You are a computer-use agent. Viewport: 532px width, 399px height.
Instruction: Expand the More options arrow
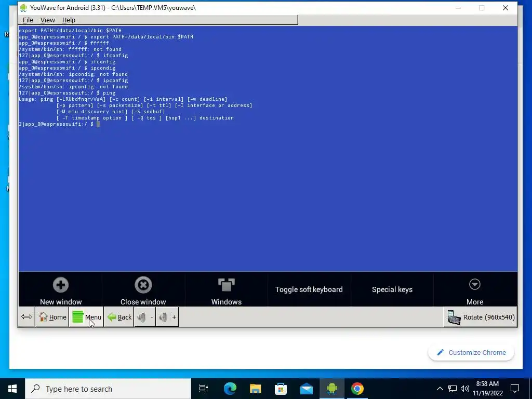point(475,284)
